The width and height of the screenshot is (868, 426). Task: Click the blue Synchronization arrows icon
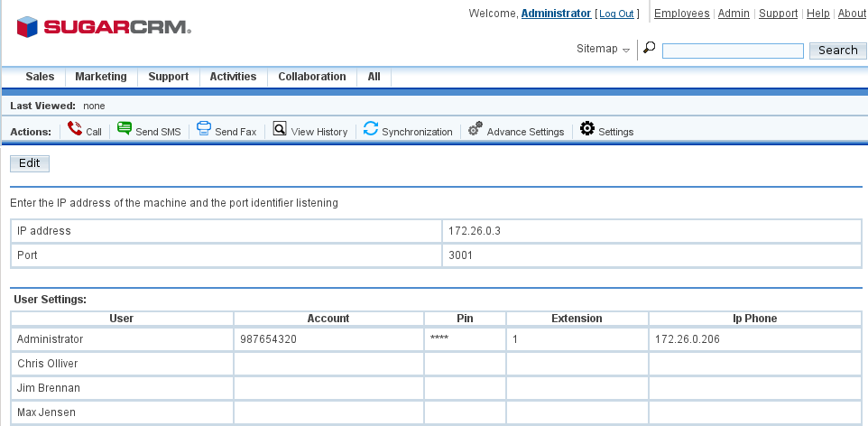tap(371, 130)
